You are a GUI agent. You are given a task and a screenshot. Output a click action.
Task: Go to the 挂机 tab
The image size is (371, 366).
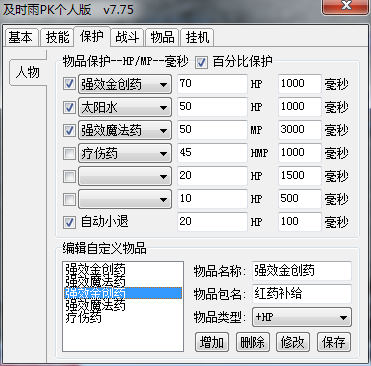coord(197,37)
